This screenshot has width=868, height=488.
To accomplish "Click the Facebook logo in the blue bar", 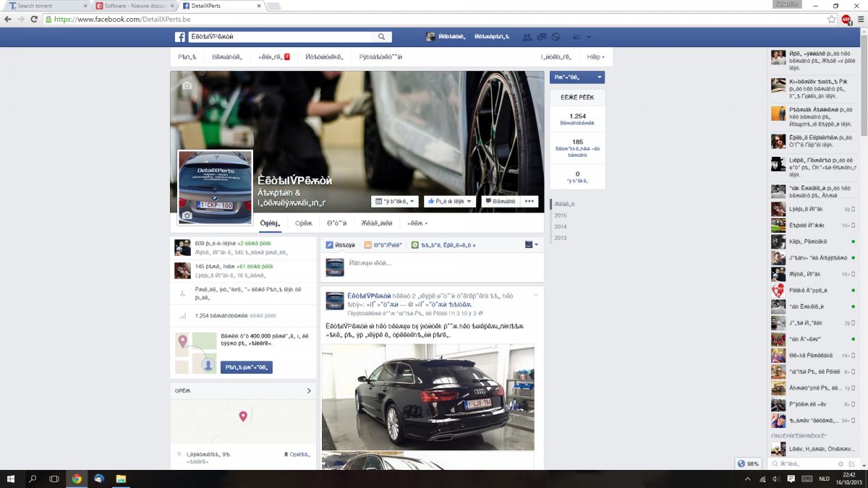I will [180, 37].
